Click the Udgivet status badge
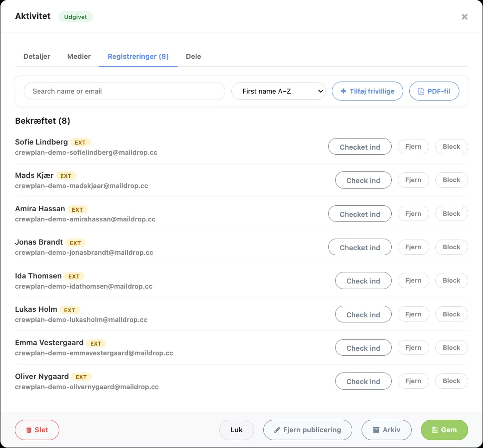 pos(76,17)
